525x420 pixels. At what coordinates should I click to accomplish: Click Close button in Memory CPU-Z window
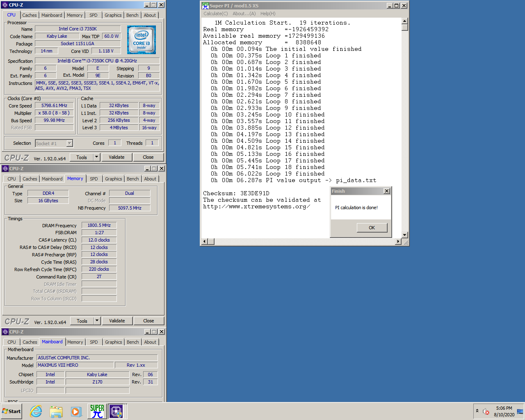tap(148, 321)
